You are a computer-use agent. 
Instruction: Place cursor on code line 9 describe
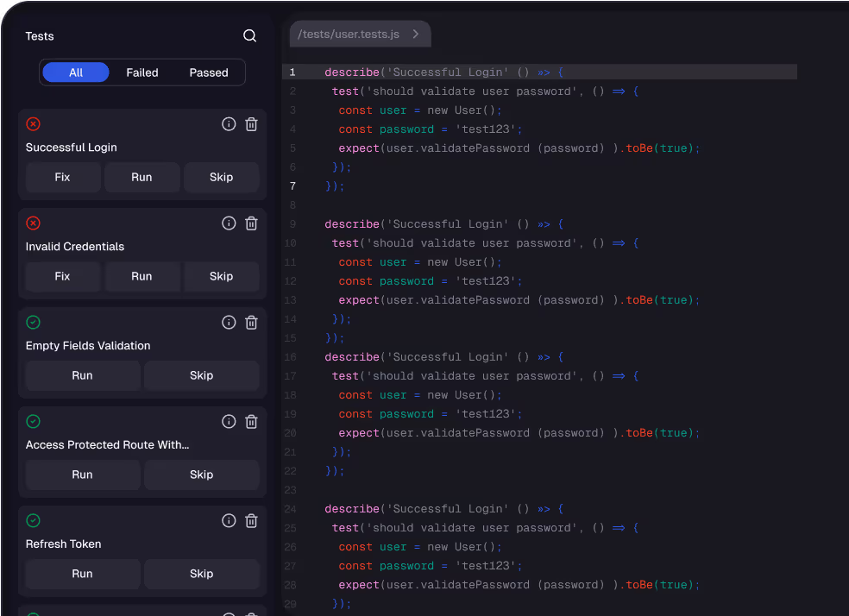click(444, 223)
